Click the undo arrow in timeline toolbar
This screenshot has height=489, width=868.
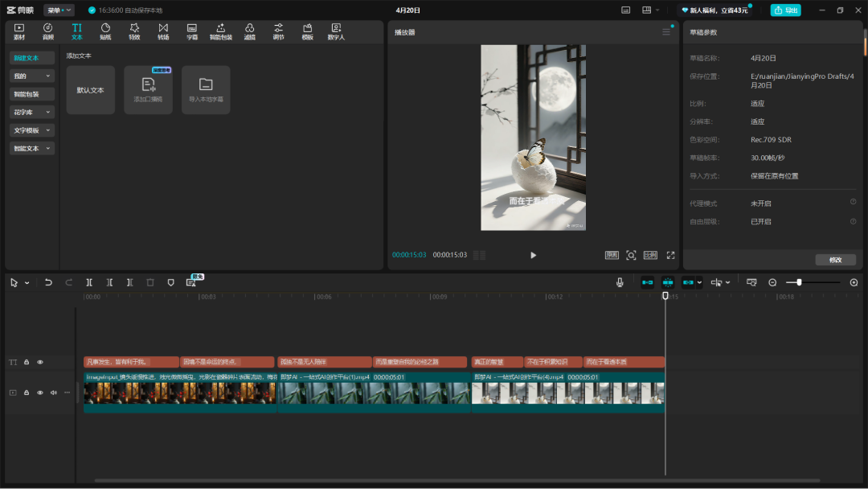tap(48, 282)
